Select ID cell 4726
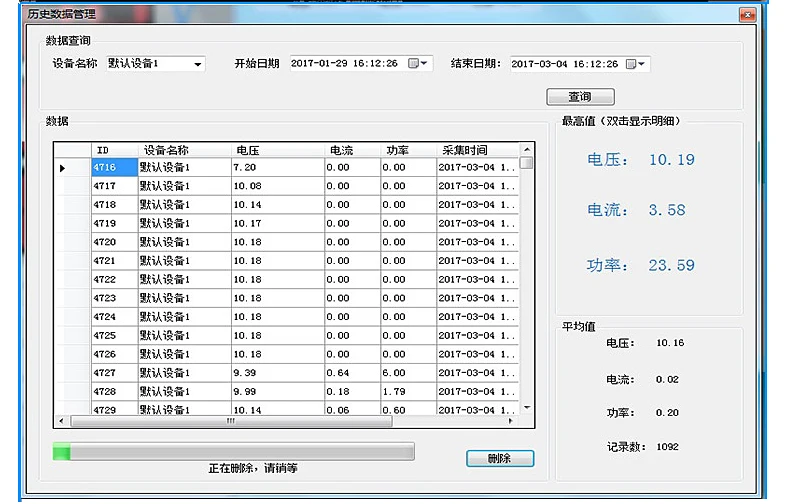This screenshot has width=790, height=504. point(114,354)
